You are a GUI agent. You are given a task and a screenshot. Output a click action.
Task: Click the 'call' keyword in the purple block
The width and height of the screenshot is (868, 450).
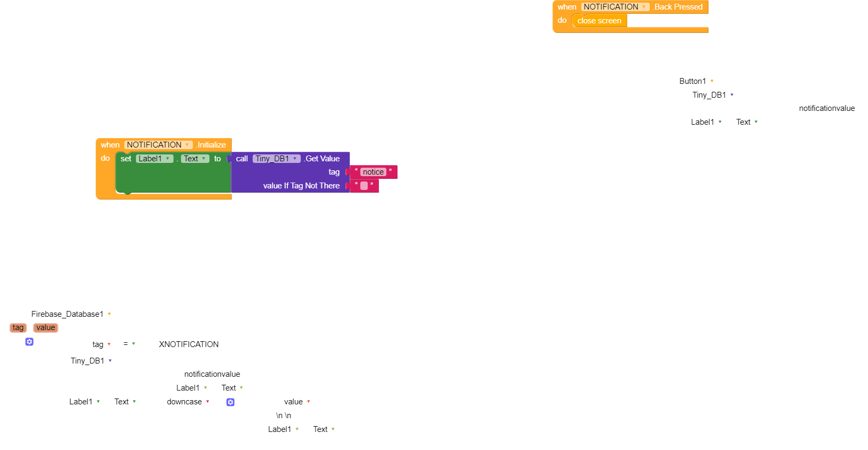[x=242, y=159]
